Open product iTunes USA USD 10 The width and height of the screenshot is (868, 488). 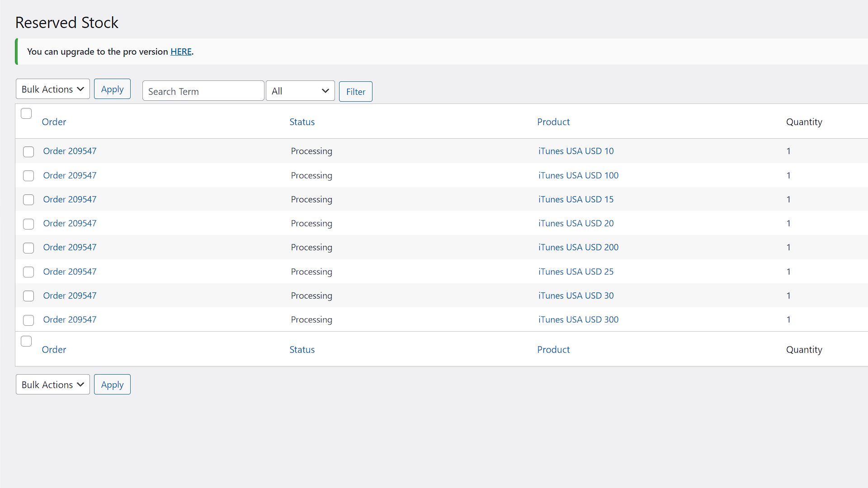pos(576,151)
